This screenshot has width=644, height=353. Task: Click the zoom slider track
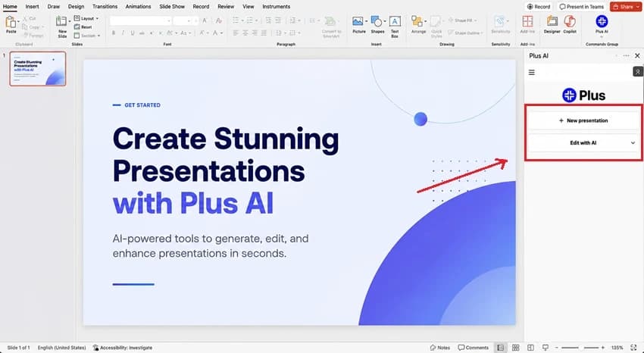[580, 348]
